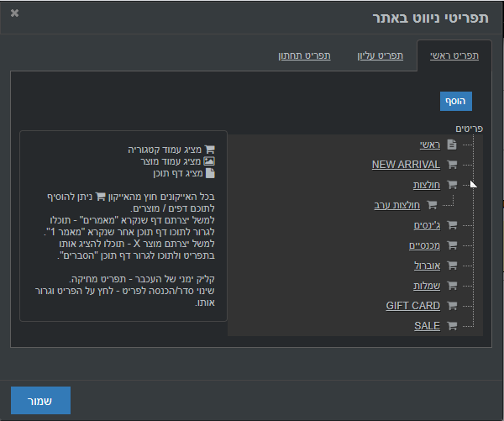Switch to the תפריט תחתון tab
Viewport: 504px width, 421px height.
click(304, 55)
